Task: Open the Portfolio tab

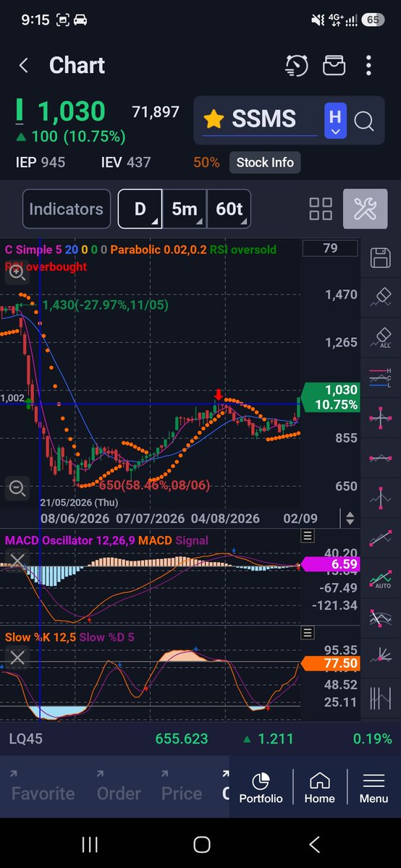Action: [261, 788]
